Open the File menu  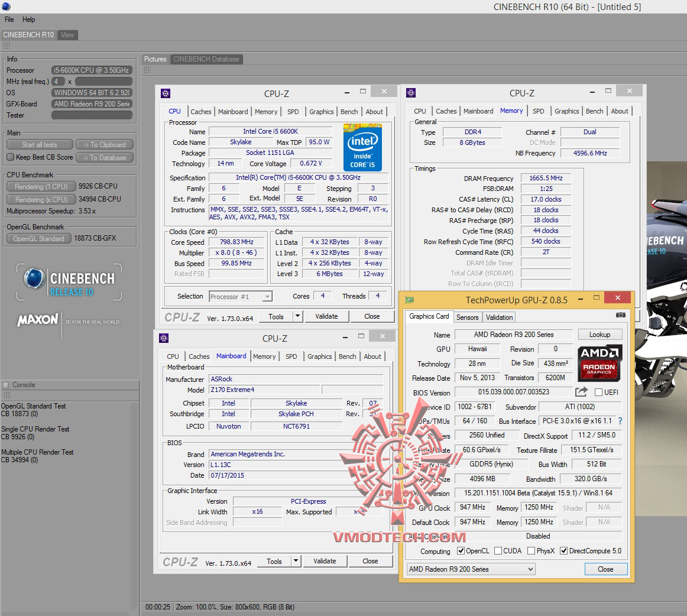pyautogui.click(x=9, y=20)
